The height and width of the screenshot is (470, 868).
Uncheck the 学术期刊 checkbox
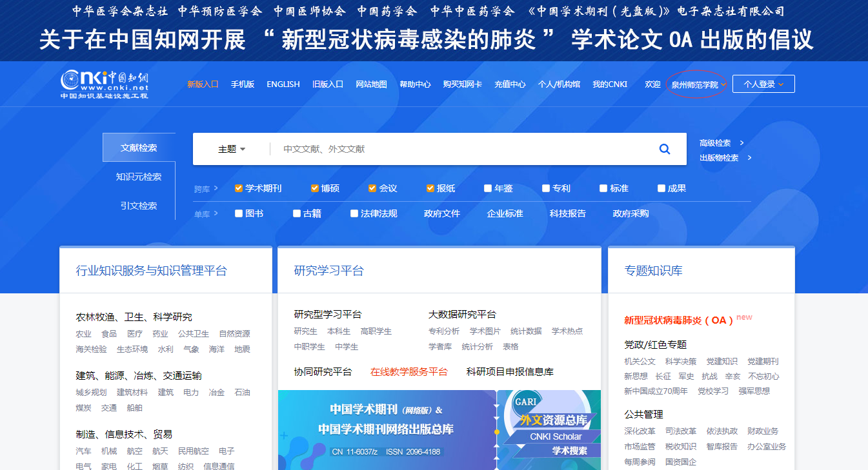tap(239, 188)
